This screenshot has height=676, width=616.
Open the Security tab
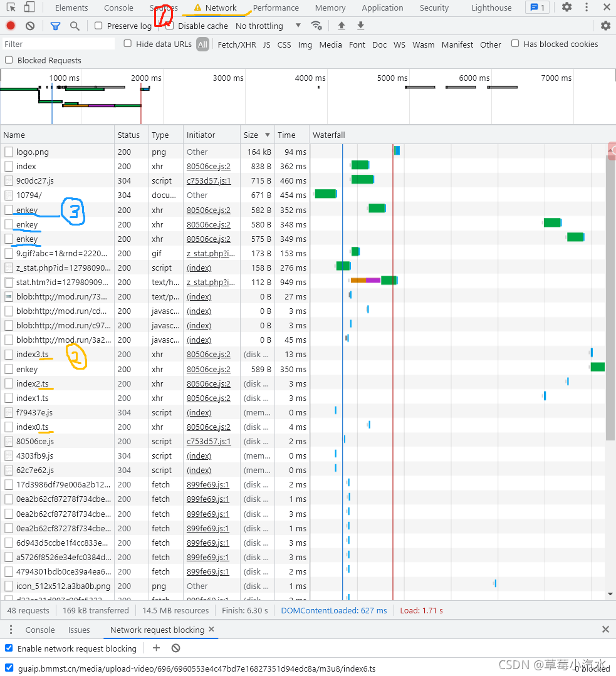pos(434,8)
